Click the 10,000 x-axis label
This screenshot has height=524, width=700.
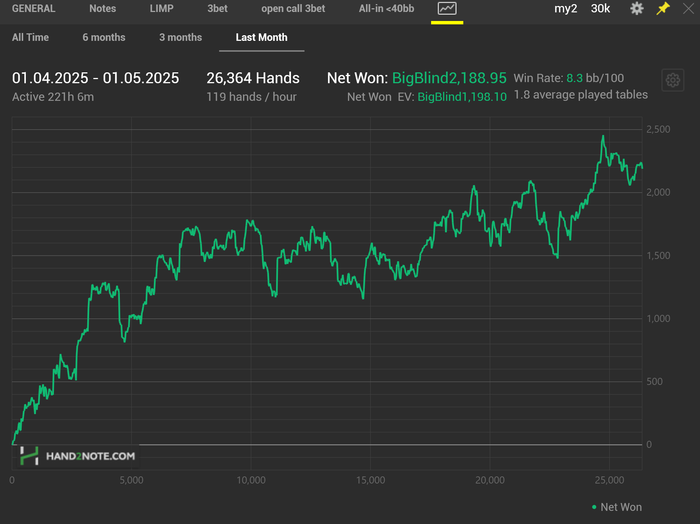coord(251,480)
